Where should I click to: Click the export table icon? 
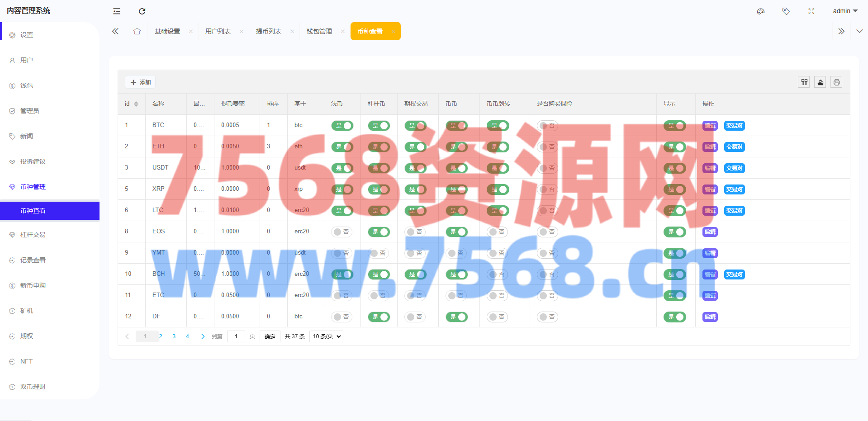point(821,82)
